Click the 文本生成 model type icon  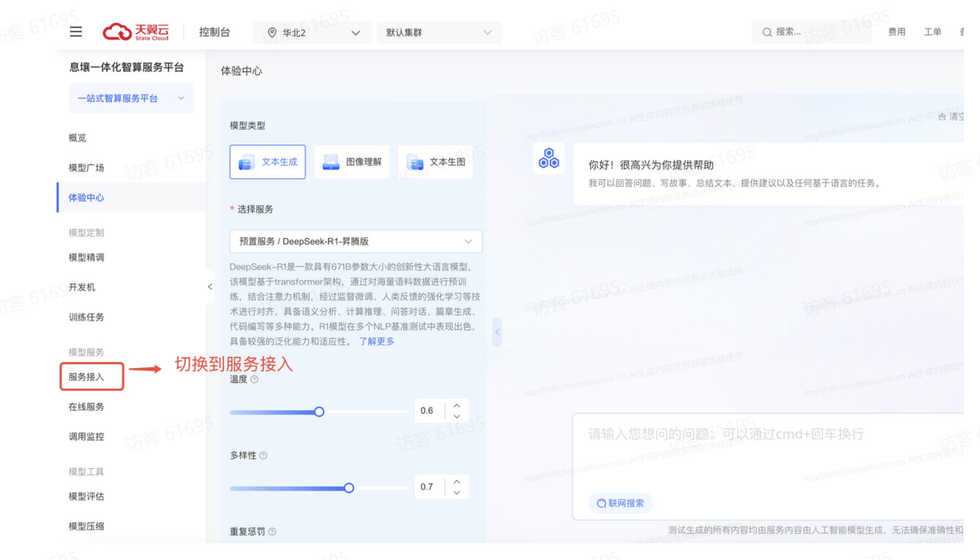pos(247,162)
